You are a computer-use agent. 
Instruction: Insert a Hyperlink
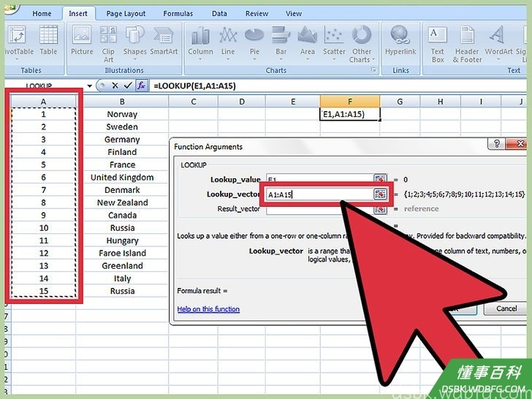tap(400, 41)
